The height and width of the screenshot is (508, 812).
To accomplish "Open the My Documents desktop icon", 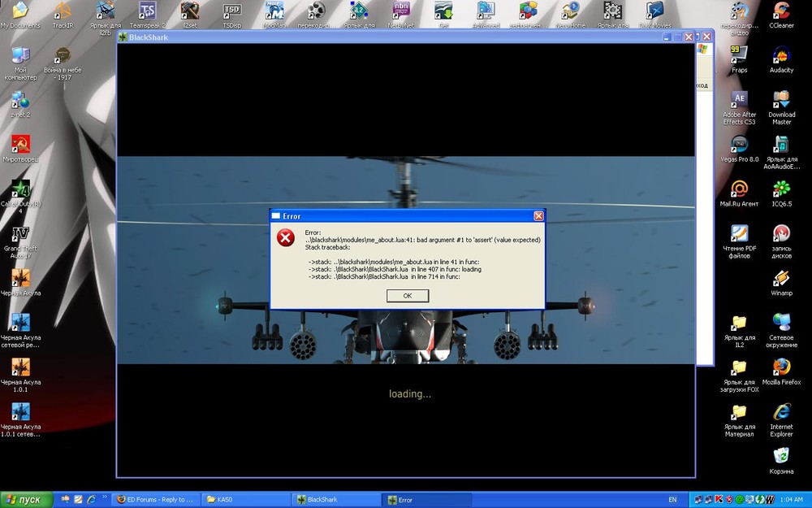I will point(20,15).
